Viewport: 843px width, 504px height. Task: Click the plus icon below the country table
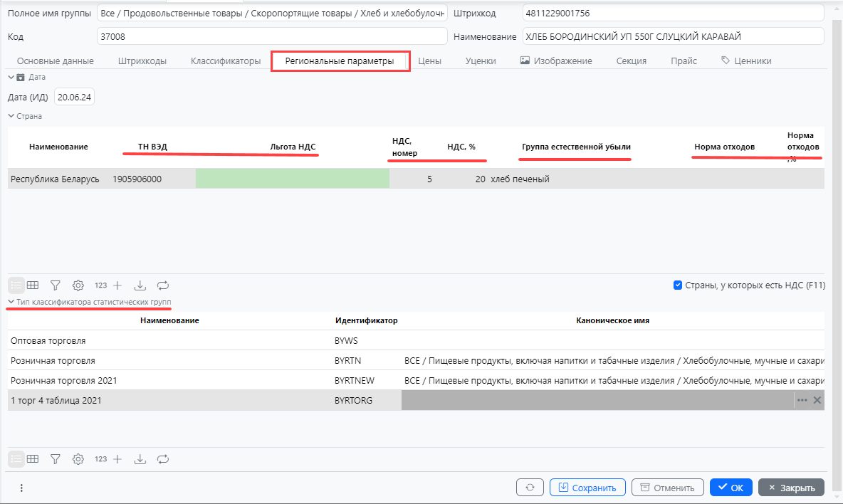[x=117, y=285]
